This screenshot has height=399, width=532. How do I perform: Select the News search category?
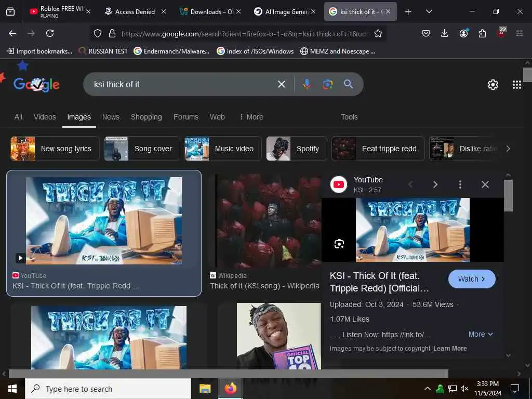(111, 117)
